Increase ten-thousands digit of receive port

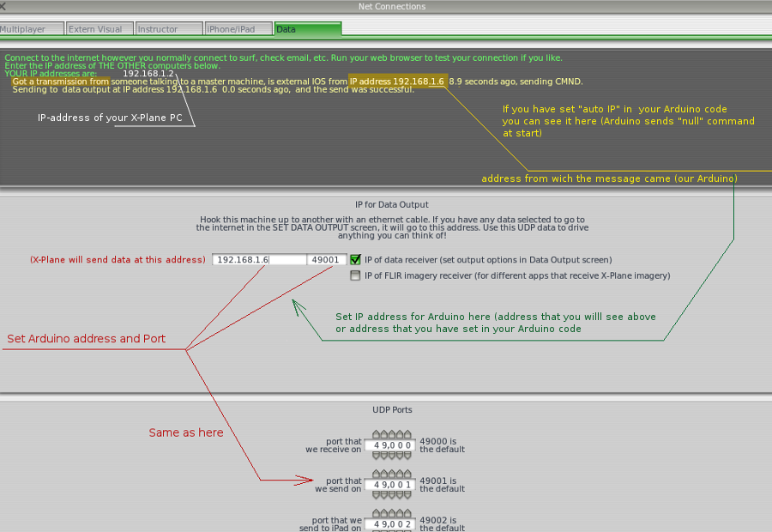(377, 434)
